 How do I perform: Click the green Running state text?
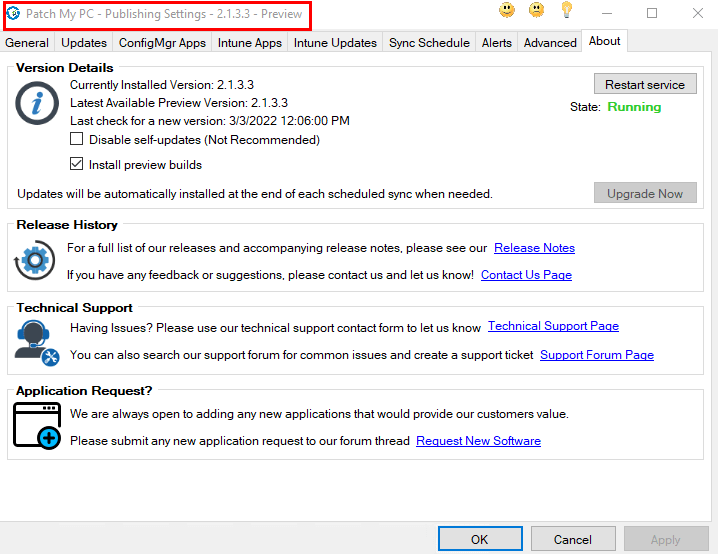click(x=634, y=107)
